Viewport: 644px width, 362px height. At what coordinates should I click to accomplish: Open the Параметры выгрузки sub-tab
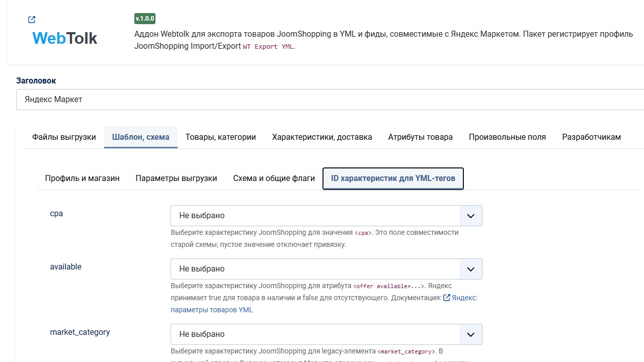(177, 178)
